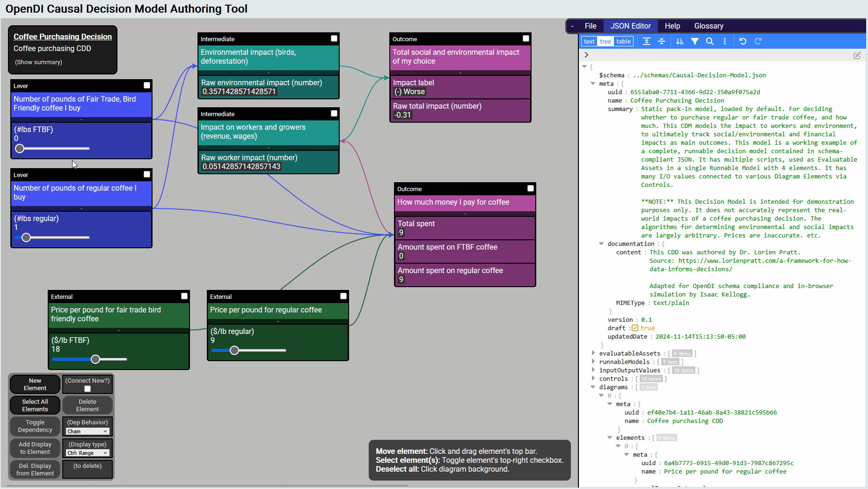The width and height of the screenshot is (868, 489).
Task: Expand the runnableModels node
Action: coord(593,362)
